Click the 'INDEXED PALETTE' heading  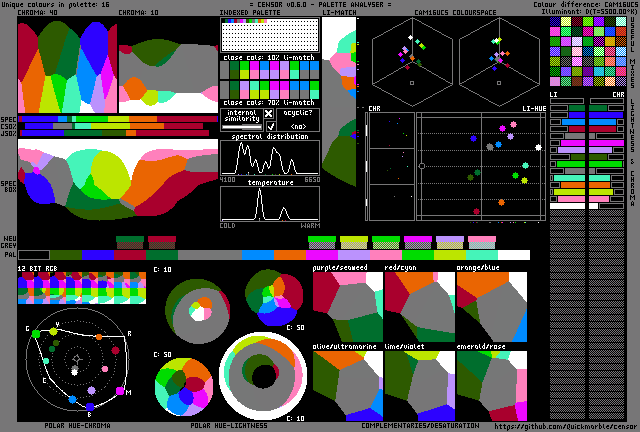[x=250, y=13]
